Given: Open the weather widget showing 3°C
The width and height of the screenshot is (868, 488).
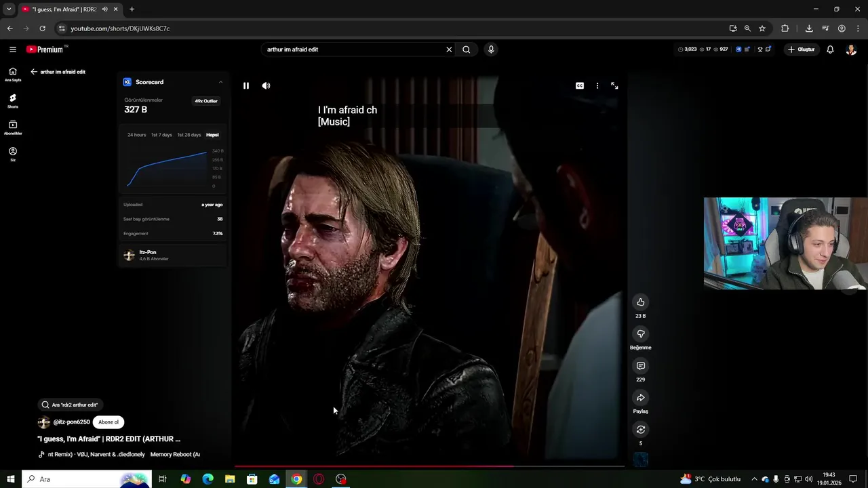Looking at the screenshot, I should click(x=710, y=479).
